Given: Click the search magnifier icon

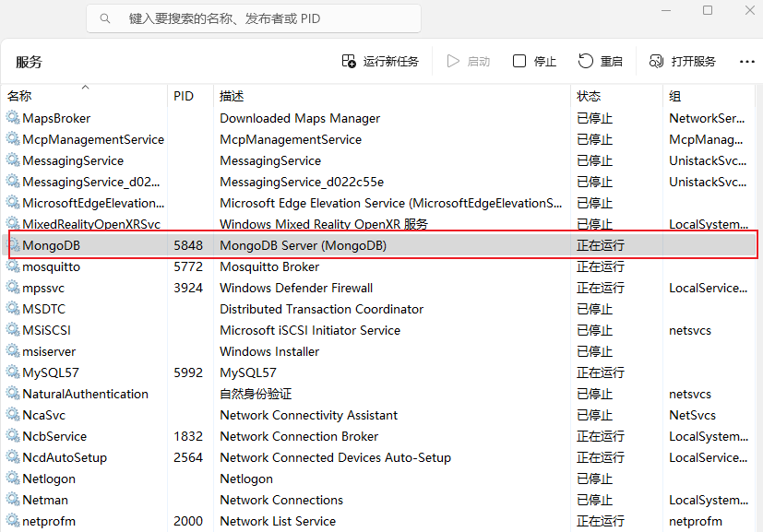Looking at the screenshot, I should (104, 19).
